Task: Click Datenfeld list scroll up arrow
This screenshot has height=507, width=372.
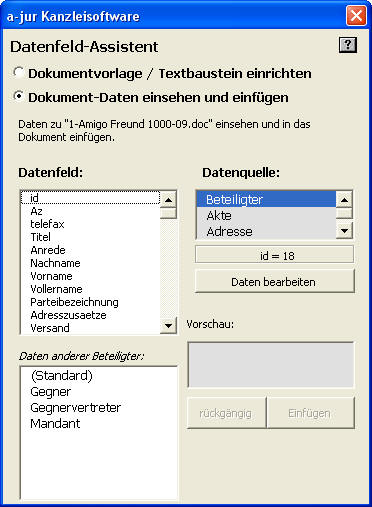Action: [168, 200]
